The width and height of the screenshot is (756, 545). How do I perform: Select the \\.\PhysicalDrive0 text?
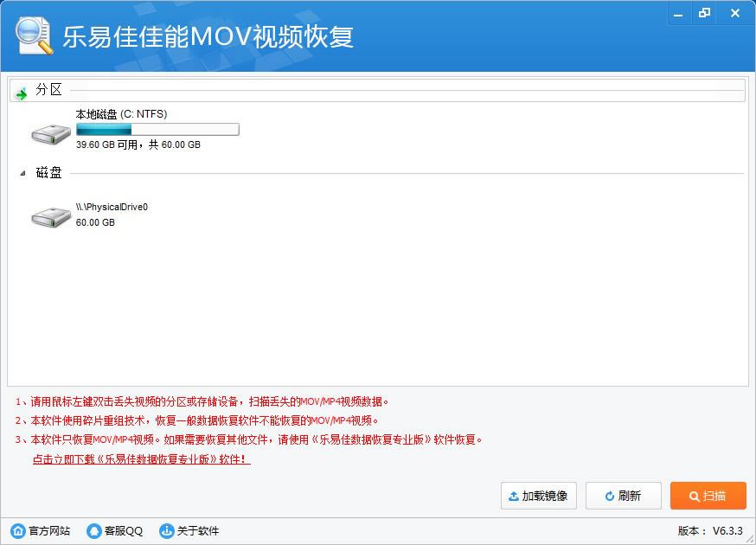(x=112, y=207)
